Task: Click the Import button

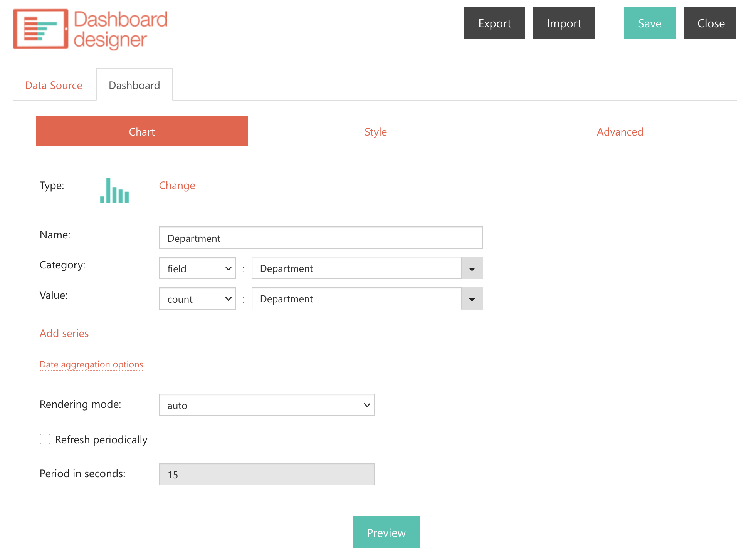Action: point(564,23)
